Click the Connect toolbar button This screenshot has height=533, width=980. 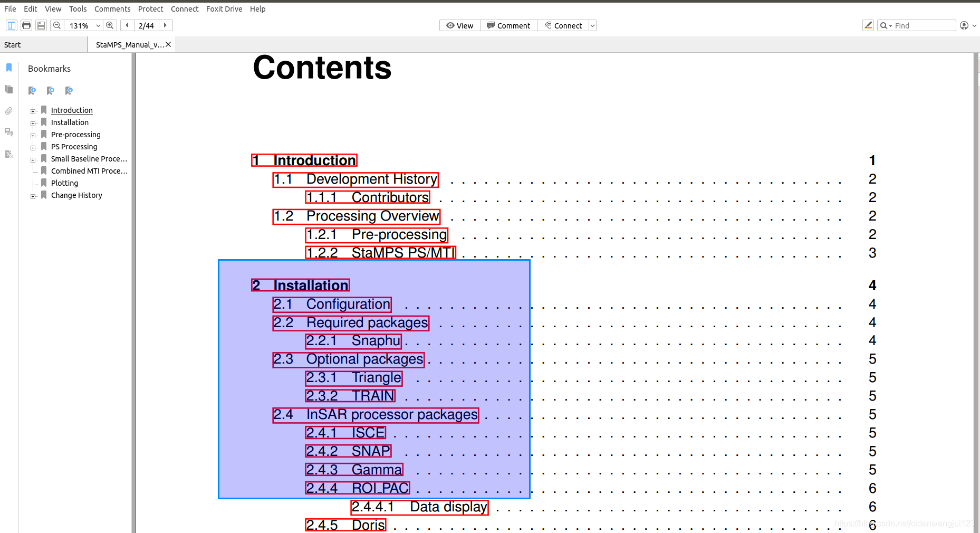(563, 25)
